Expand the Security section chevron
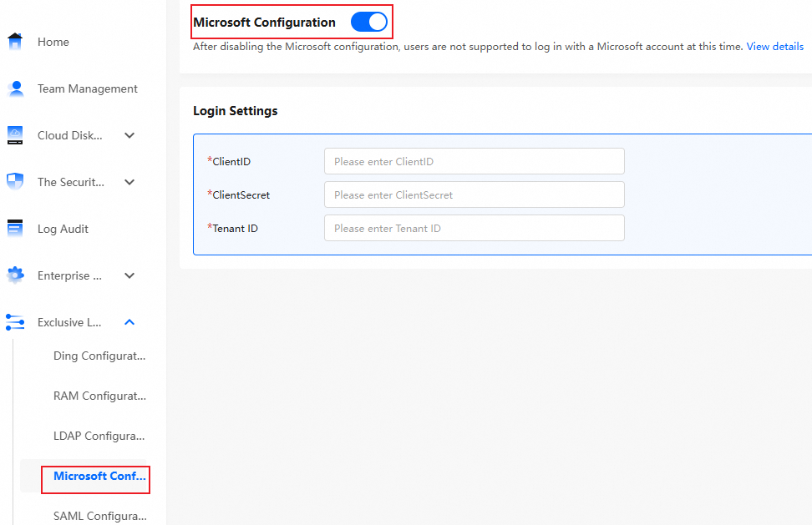 pos(129,182)
